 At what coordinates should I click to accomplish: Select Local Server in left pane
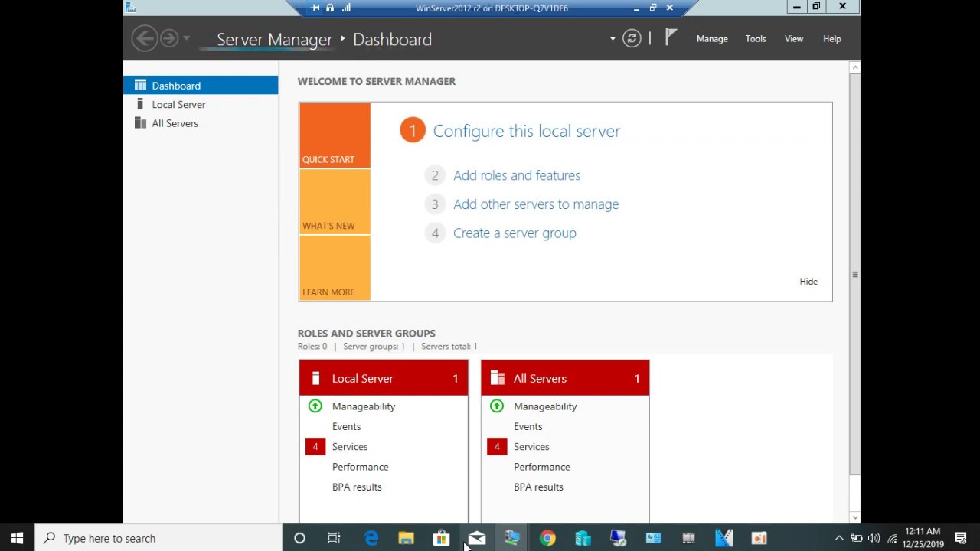pyautogui.click(x=201, y=105)
